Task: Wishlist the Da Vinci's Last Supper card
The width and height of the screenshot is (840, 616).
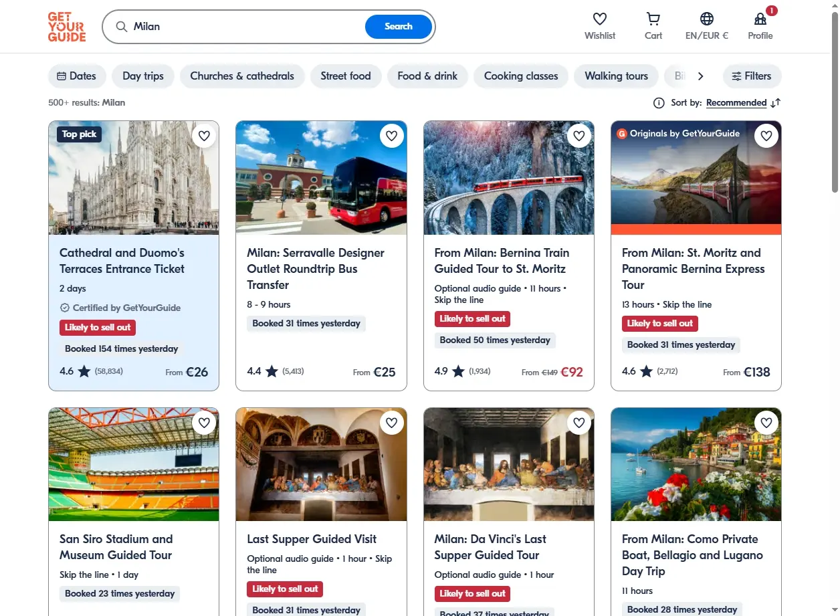Action: coord(579,422)
